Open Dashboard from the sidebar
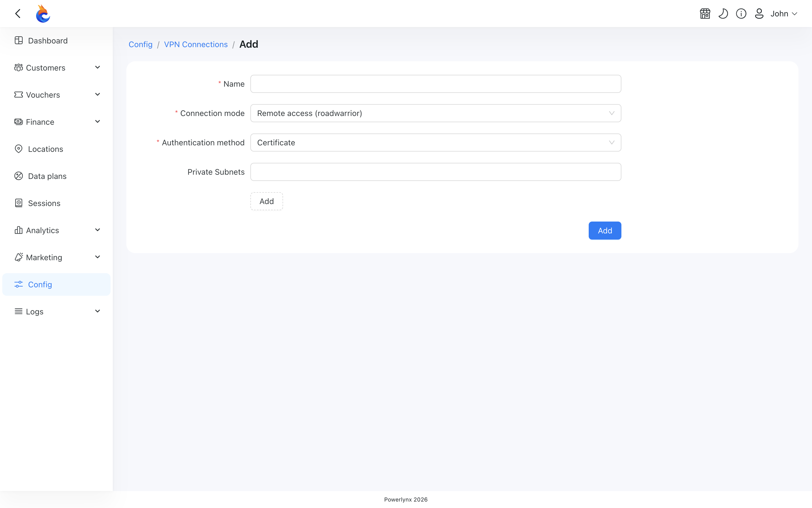 [56, 41]
